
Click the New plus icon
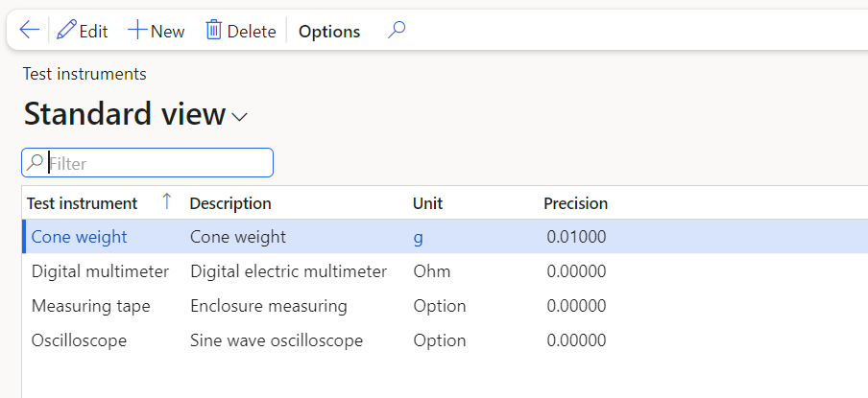(137, 31)
